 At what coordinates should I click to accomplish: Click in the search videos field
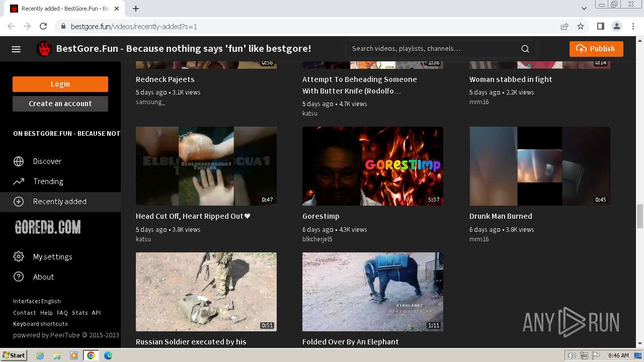[434, 49]
